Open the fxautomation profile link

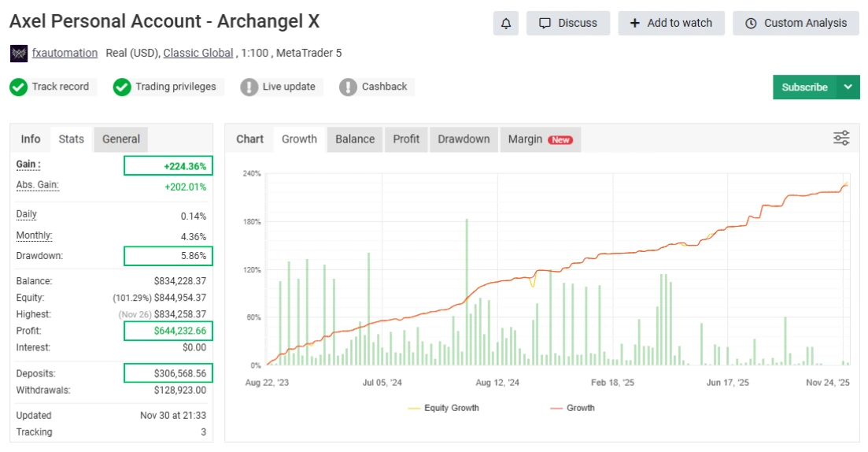[x=65, y=53]
